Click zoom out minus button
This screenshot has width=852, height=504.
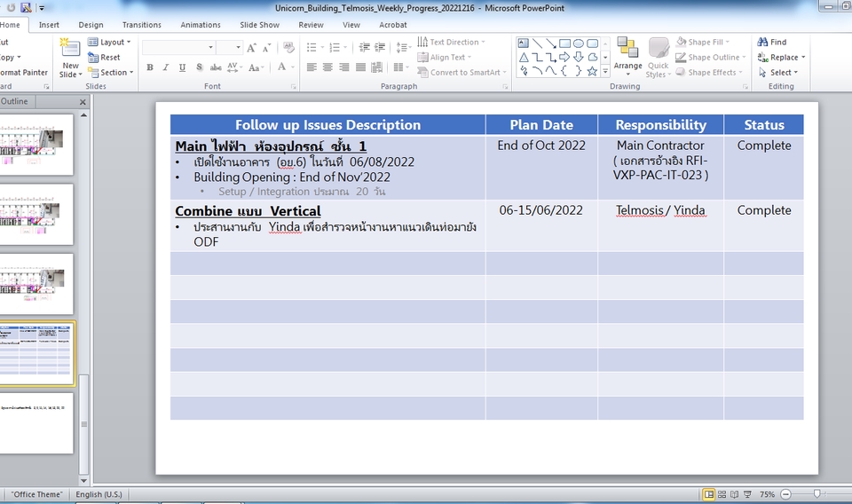785,494
